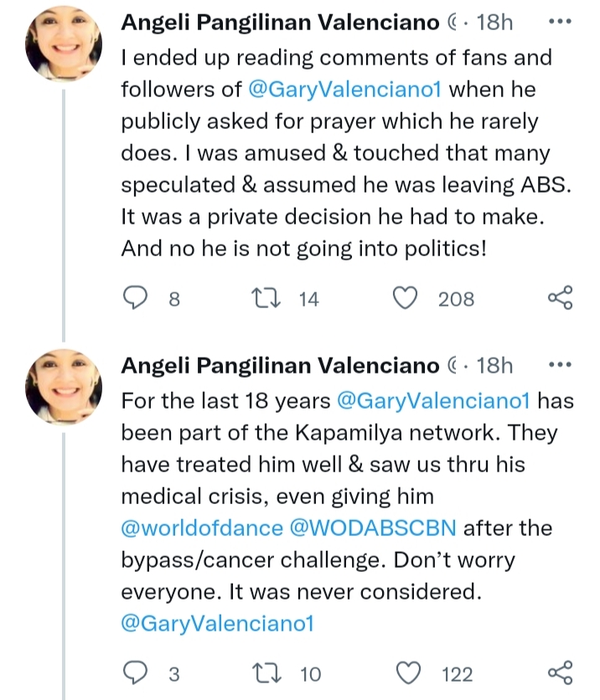Like the first tweet with 208 likes

(407, 298)
